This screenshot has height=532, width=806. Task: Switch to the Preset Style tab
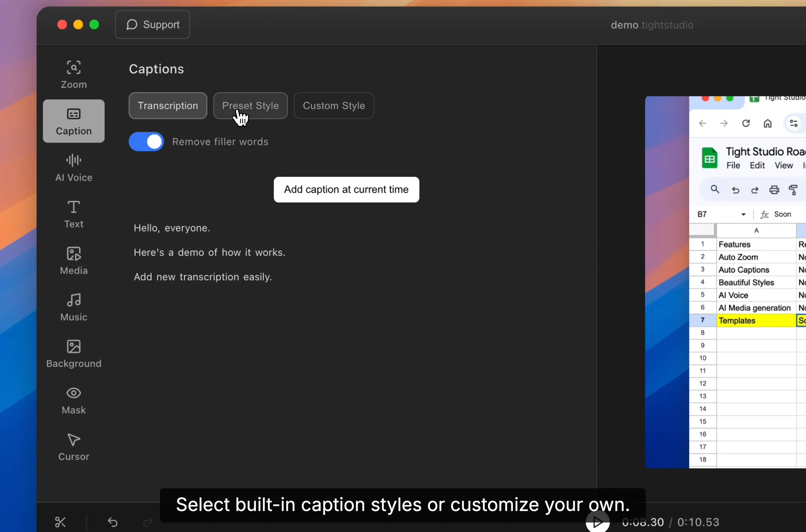click(x=250, y=105)
